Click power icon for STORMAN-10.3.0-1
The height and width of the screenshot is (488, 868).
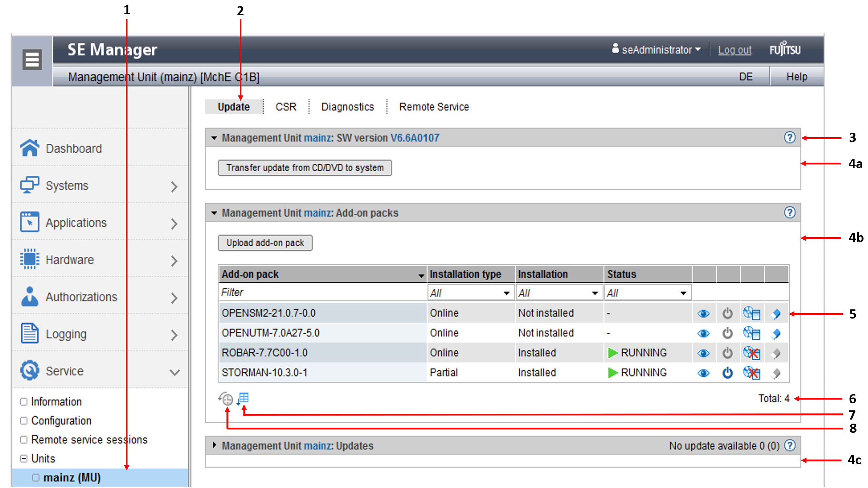(727, 373)
